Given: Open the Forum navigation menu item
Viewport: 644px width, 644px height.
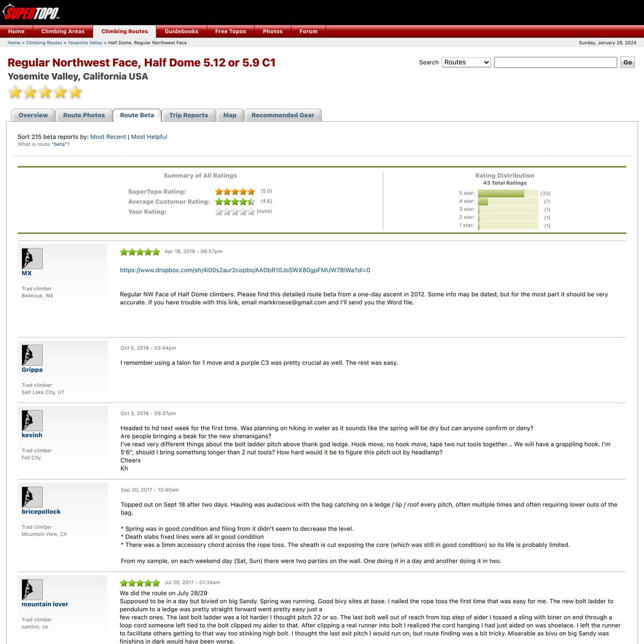Looking at the screenshot, I should (x=308, y=31).
